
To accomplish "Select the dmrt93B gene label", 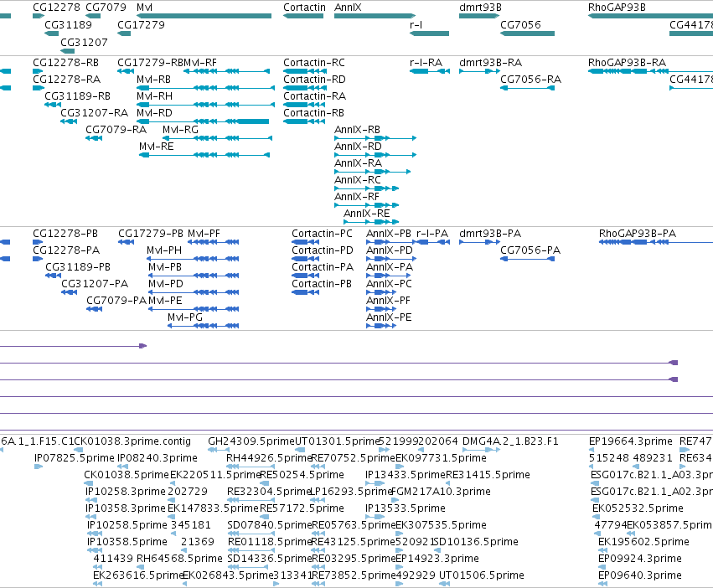I will [480, 8].
